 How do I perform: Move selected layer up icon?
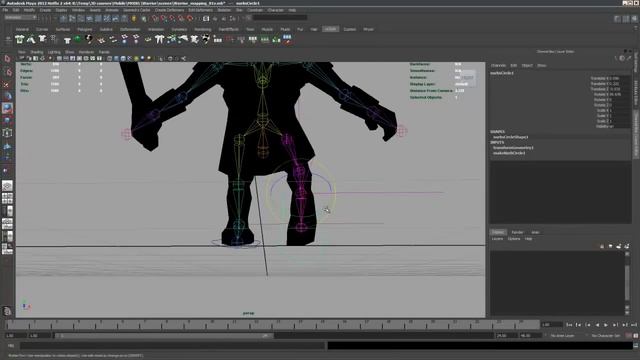coord(602,246)
